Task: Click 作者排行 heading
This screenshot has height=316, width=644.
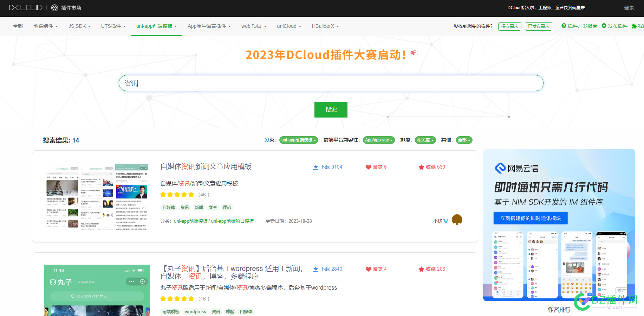Action: (x=559, y=310)
